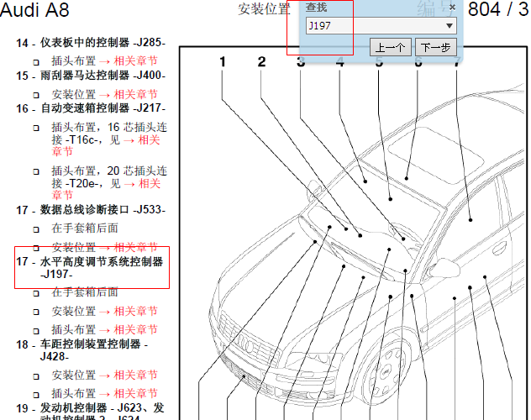Click the 安装位置 page header text
The height and width of the screenshot is (420, 531).
(264, 8)
